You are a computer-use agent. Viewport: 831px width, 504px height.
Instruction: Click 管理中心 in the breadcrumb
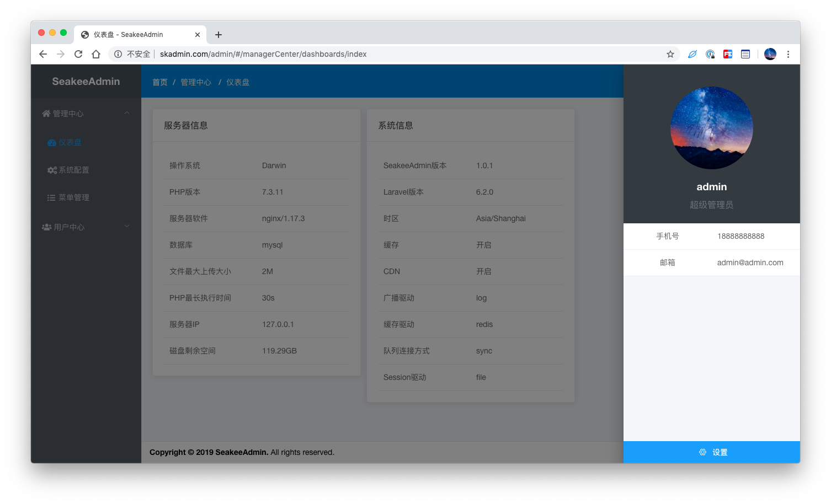pos(196,82)
